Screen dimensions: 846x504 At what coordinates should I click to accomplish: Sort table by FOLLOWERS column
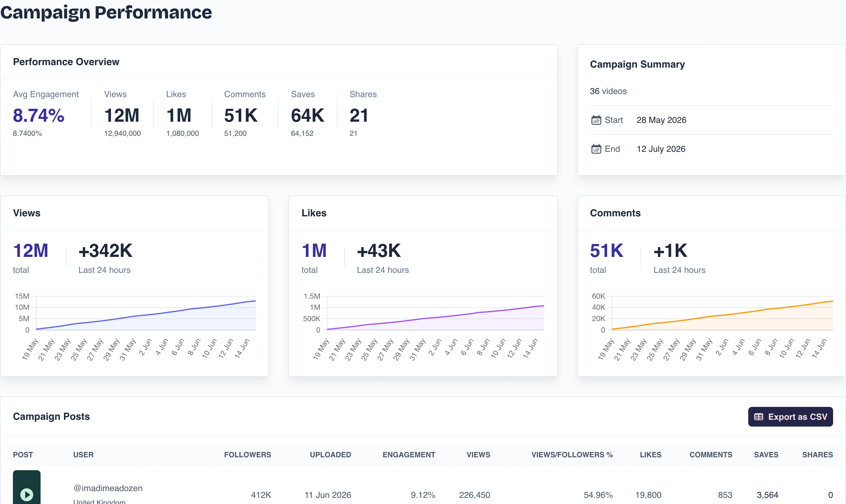pyautogui.click(x=247, y=455)
